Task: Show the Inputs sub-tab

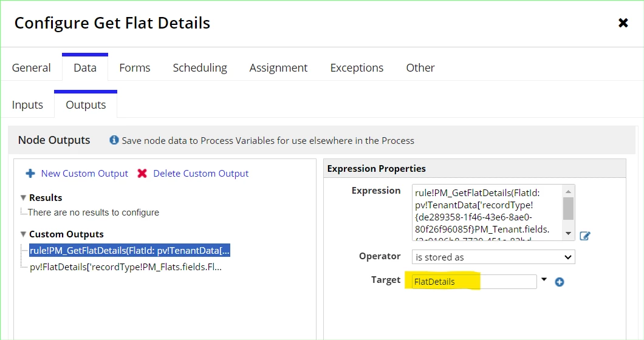Action: 27,105
